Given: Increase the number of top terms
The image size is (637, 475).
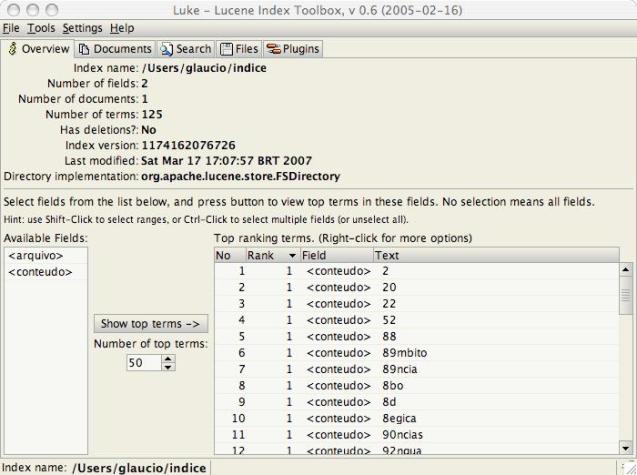Looking at the screenshot, I should pyautogui.click(x=168, y=359).
